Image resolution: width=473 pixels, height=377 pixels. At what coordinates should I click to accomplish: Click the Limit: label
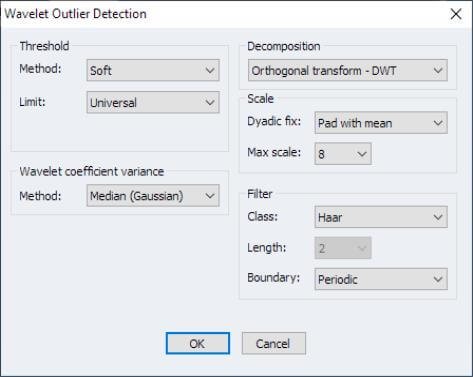32,102
